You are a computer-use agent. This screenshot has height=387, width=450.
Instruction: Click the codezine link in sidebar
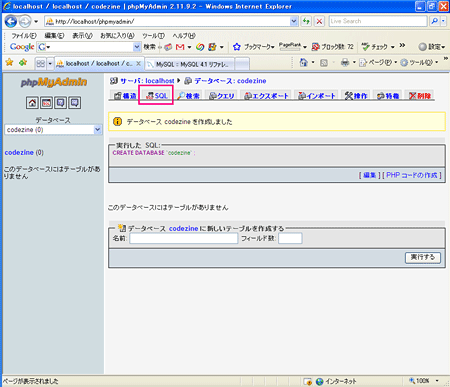coord(19,152)
